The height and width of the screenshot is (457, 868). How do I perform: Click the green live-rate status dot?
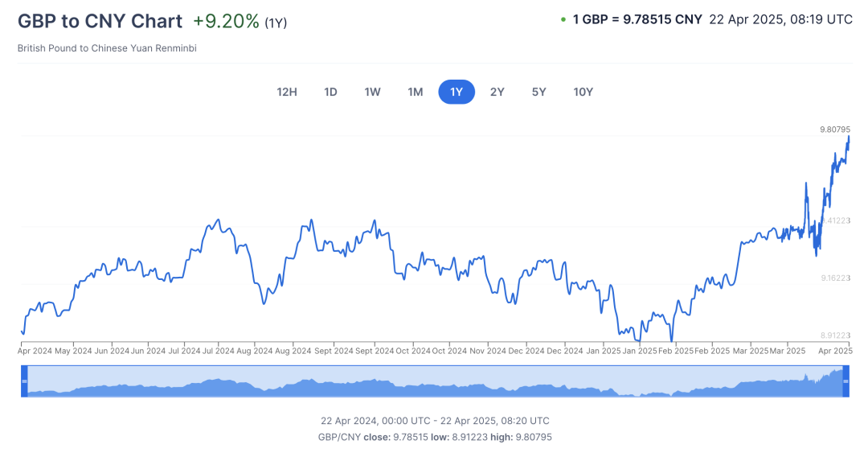tap(563, 19)
